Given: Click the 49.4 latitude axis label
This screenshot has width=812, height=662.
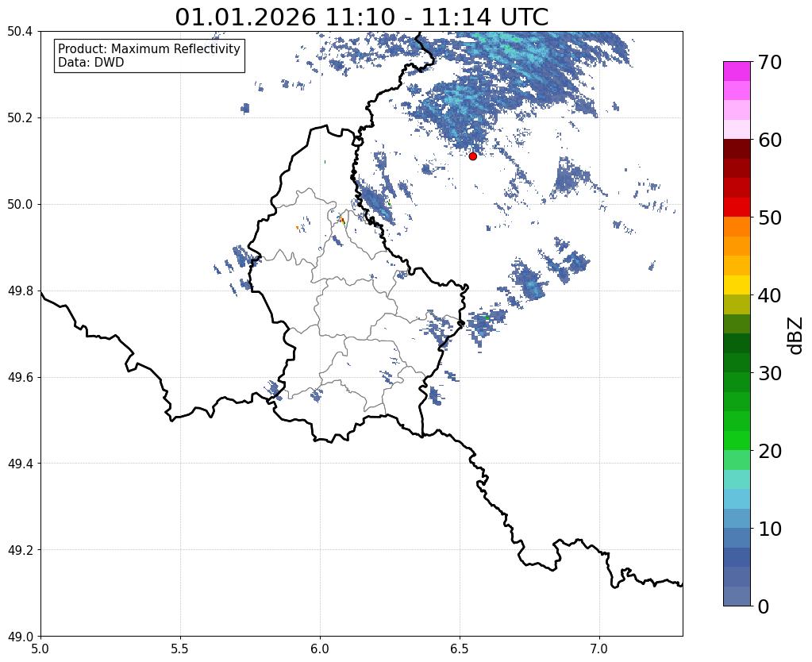Looking at the screenshot, I should (x=20, y=463).
